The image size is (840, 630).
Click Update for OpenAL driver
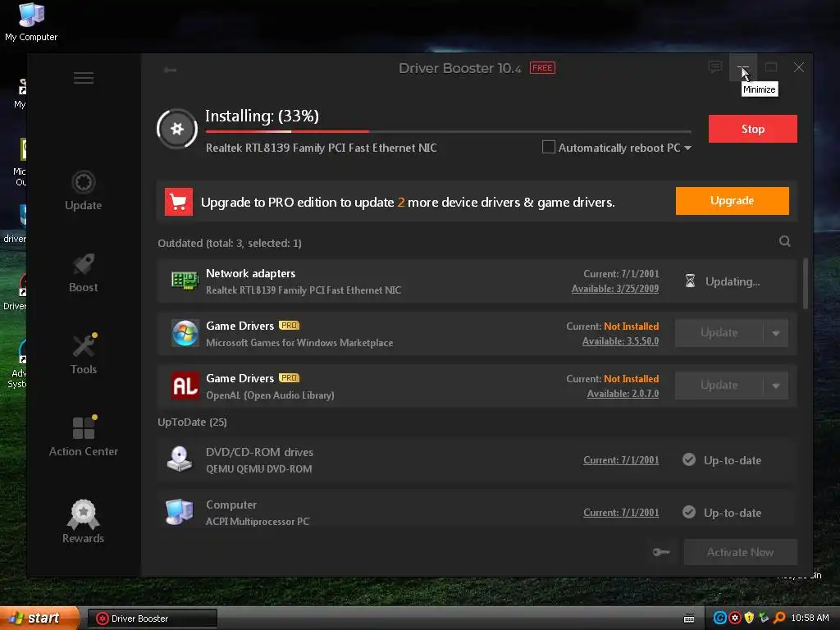[x=719, y=386]
